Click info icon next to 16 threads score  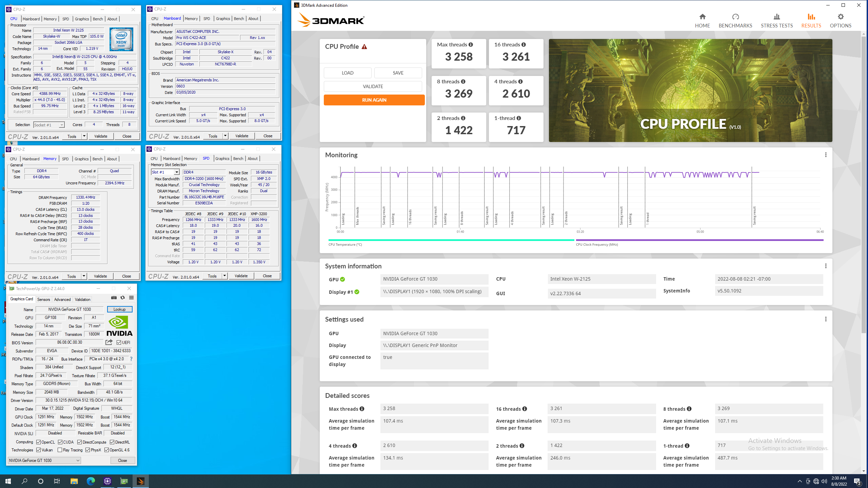point(524,45)
